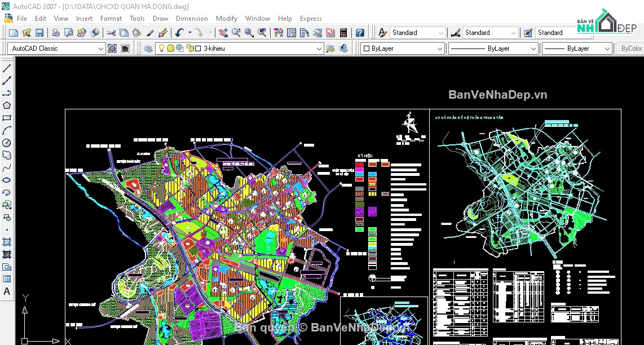Click the Save icon in the toolbar
The width and height of the screenshot is (644, 345).
[x=41, y=33]
